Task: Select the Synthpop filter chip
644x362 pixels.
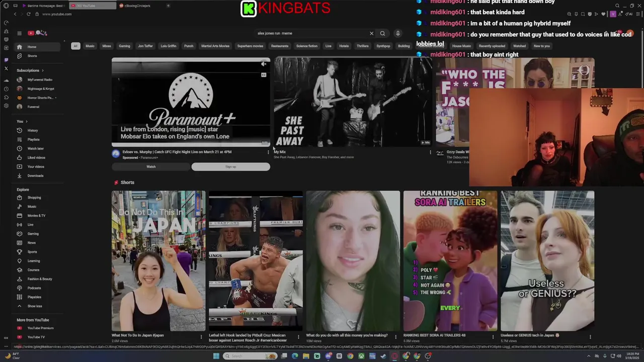Action: pyautogui.click(x=383, y=46)
